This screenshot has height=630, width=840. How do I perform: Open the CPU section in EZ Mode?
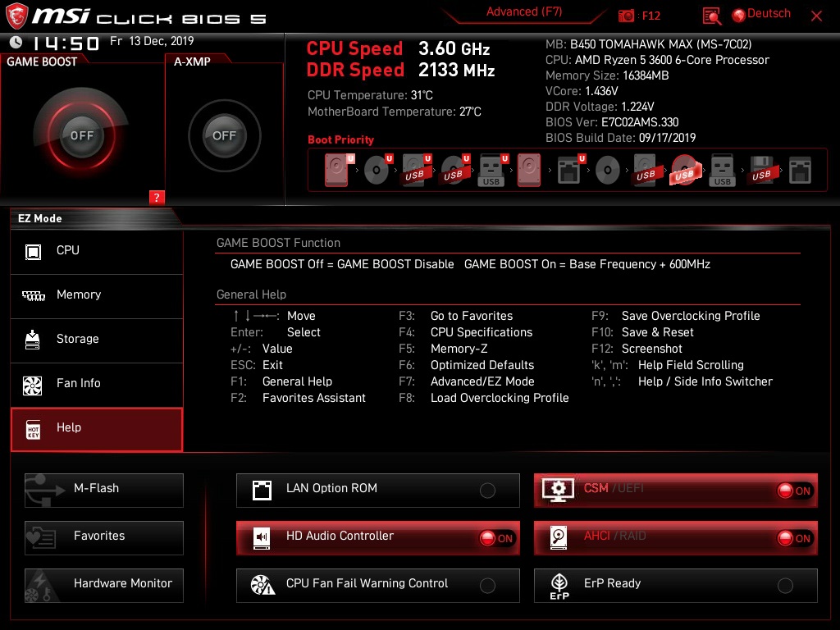click(x=97, y=251)
